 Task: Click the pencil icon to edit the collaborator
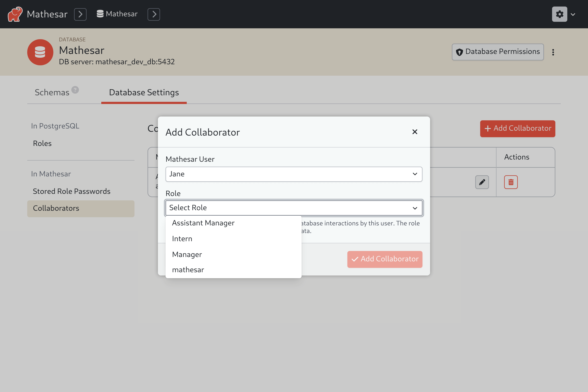(x=482, y=182)
